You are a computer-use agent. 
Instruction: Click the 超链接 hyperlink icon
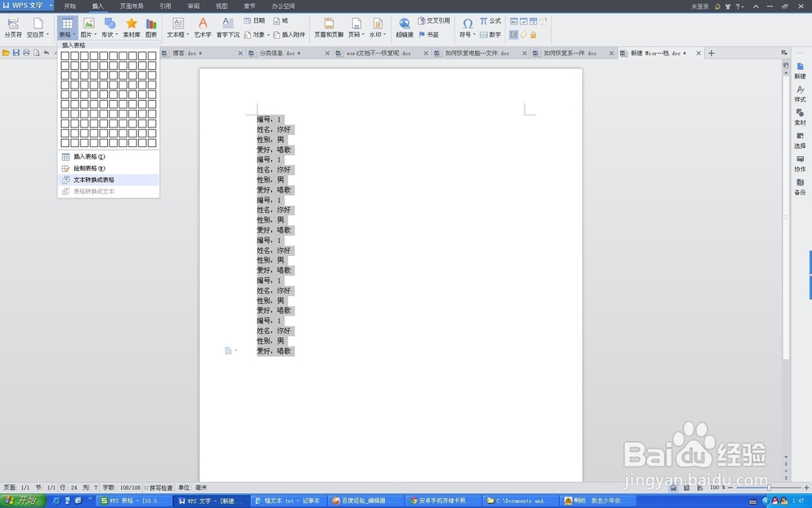tap(404, 24)
